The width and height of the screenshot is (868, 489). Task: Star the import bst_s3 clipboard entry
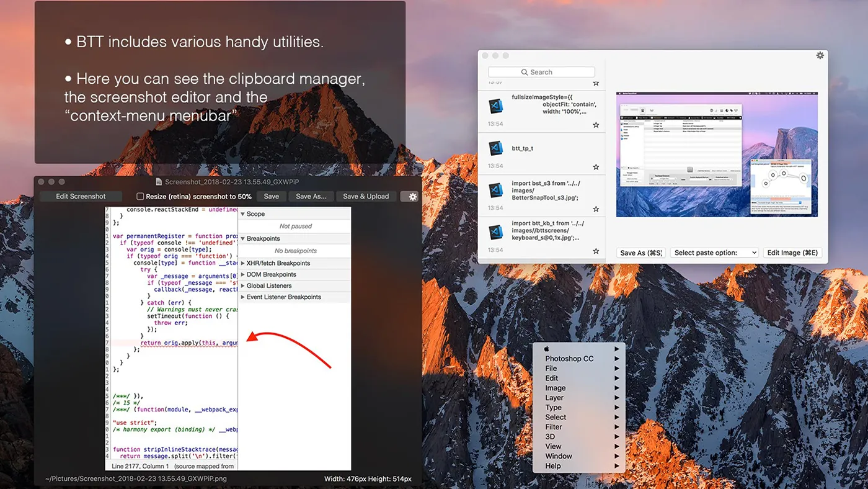pos(596,209)
